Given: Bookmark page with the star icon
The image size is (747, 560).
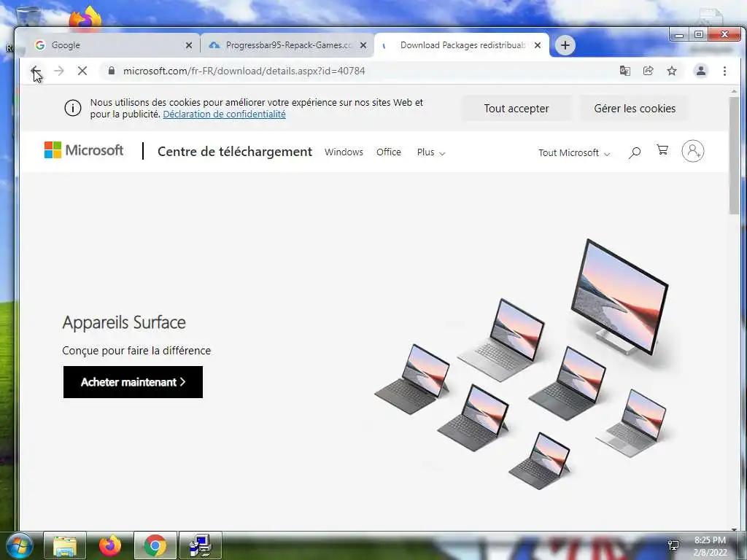Looking at the screenshot, I should click(x=672, y=71).
